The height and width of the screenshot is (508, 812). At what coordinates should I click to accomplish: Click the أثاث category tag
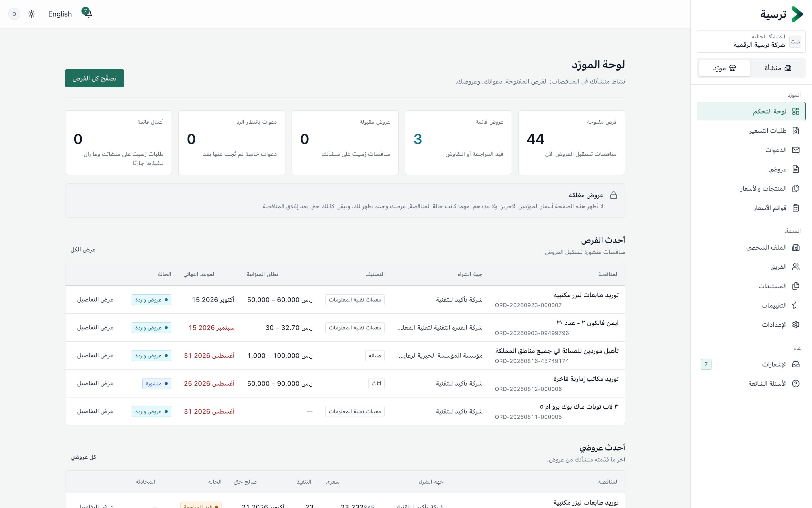pos(377,383)
